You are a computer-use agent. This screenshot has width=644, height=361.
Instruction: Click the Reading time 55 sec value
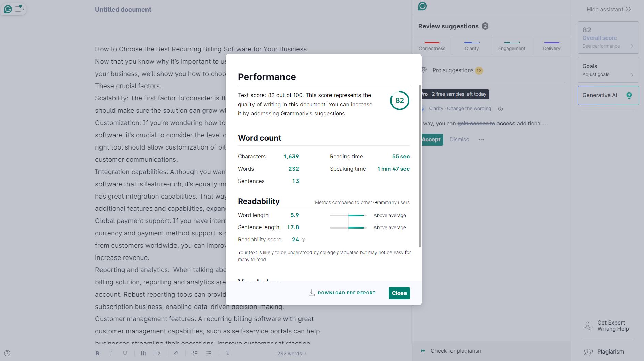(401, 156)
